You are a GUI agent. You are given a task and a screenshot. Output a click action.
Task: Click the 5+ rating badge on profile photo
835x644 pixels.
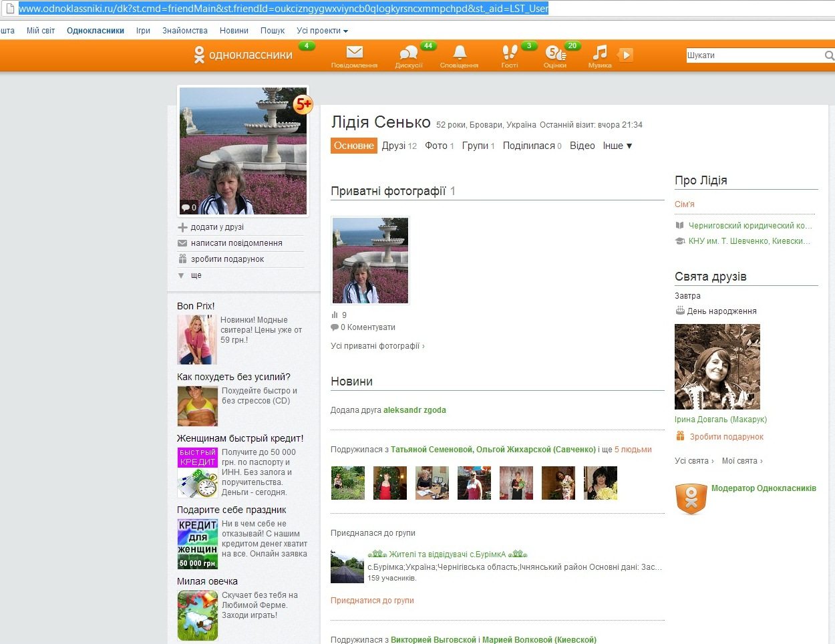click(x=303, y=104)
